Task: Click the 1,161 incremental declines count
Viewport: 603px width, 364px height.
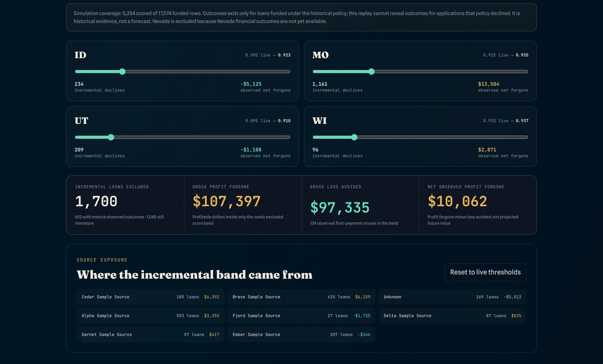Action: [x=320, y=84]
